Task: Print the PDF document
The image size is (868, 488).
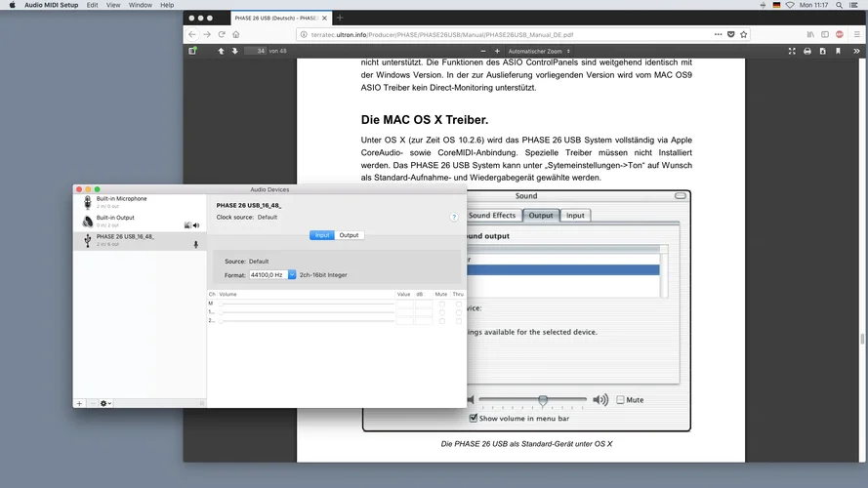Action: click(807, 51)
